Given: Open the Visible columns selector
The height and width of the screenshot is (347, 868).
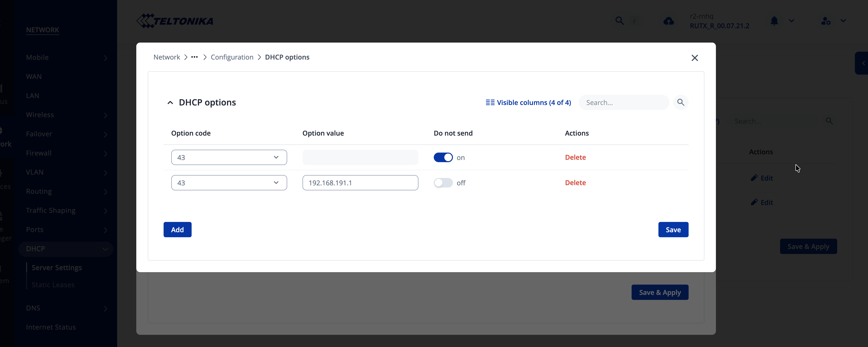Looking at the screenshot, I should tap(528, 102).
